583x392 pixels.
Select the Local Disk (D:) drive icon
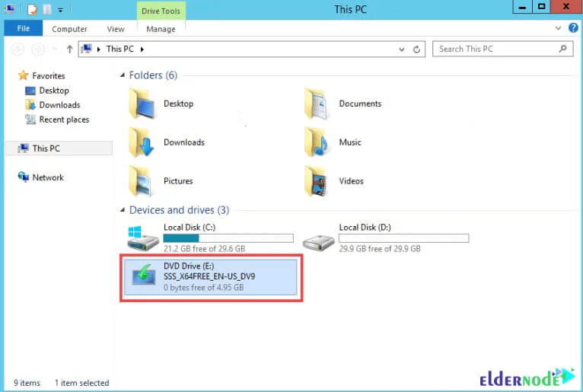[317, 239]
